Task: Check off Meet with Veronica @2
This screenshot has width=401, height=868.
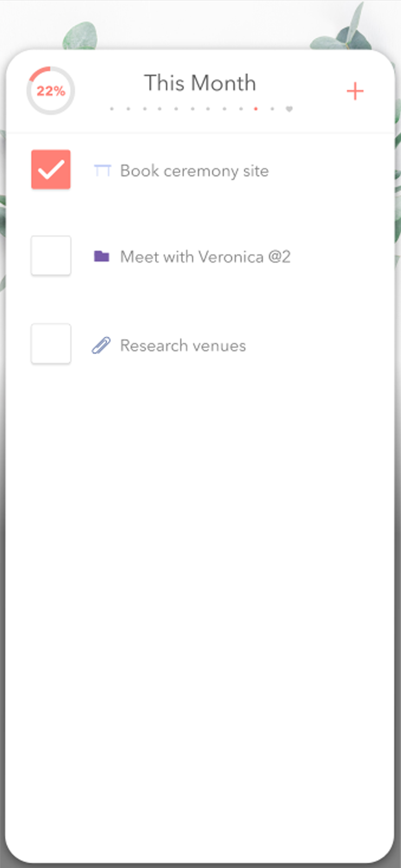Action: point(51,255)
